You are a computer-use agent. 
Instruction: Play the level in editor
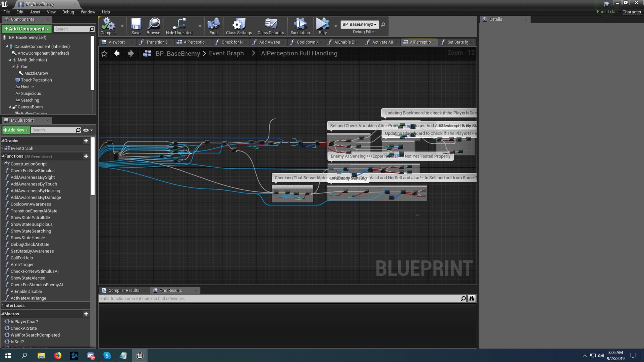323,26
